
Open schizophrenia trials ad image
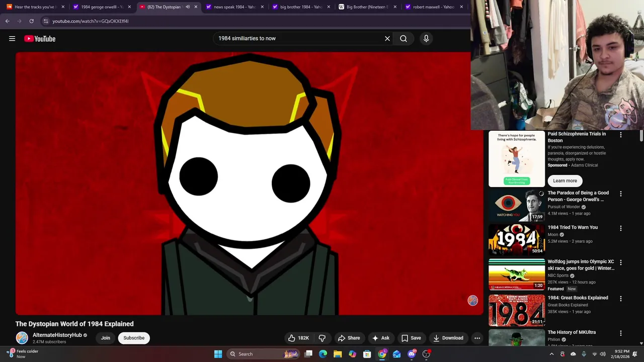(517, 158)
